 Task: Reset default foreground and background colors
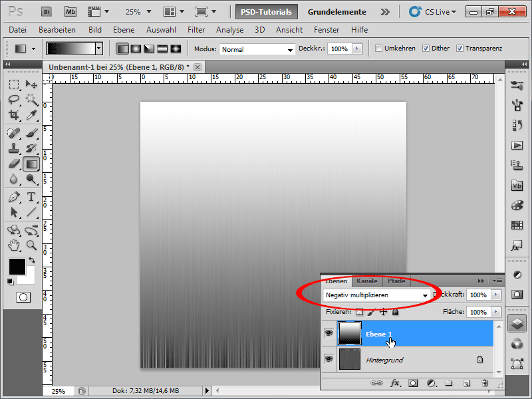click(x=11, y=281)
